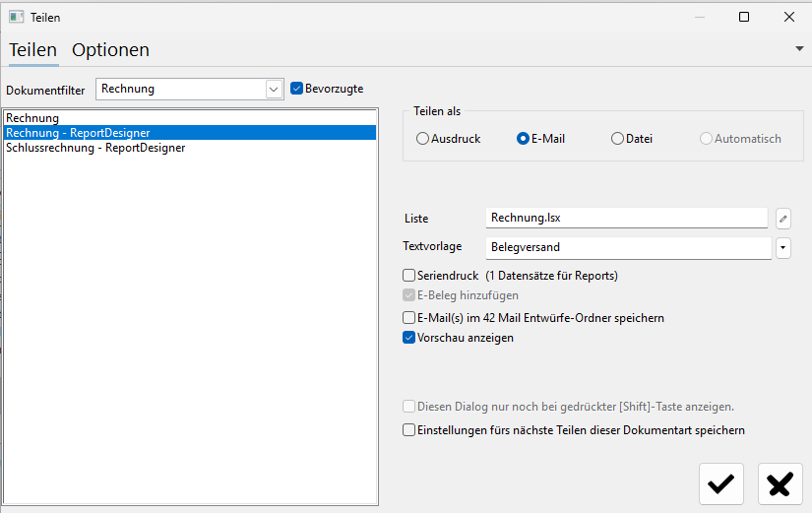Cancel with the black X button
This screenshot has width=812, height=513.
[780, 484]
